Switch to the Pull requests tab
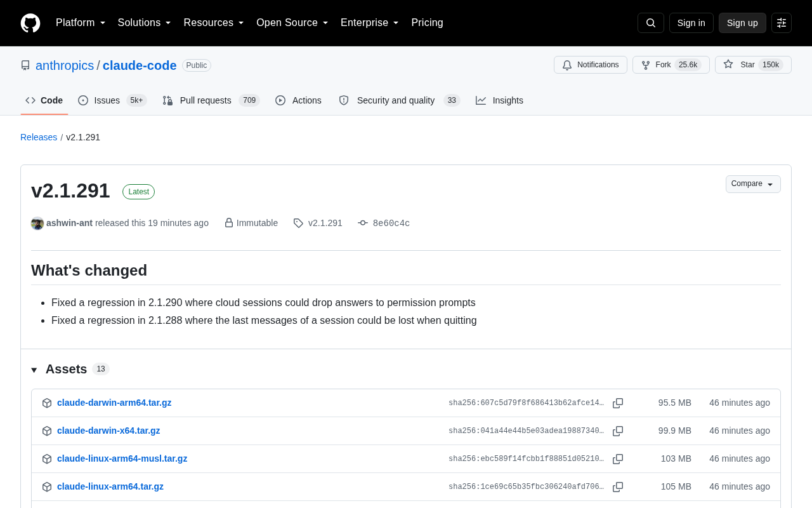The height and width of the screenshot is (508, 812). (211, 100)
